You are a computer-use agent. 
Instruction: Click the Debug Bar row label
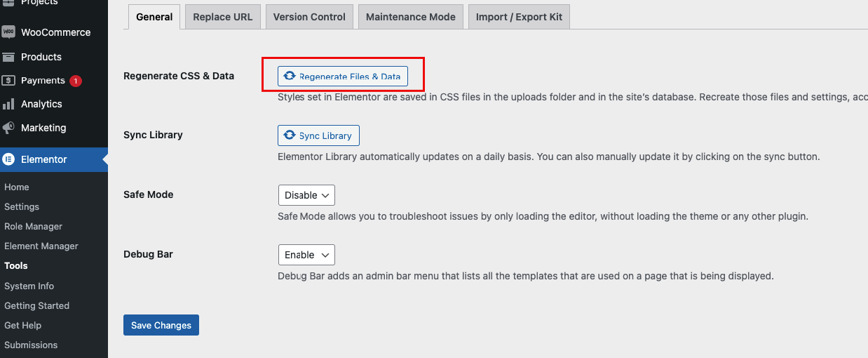148,254
